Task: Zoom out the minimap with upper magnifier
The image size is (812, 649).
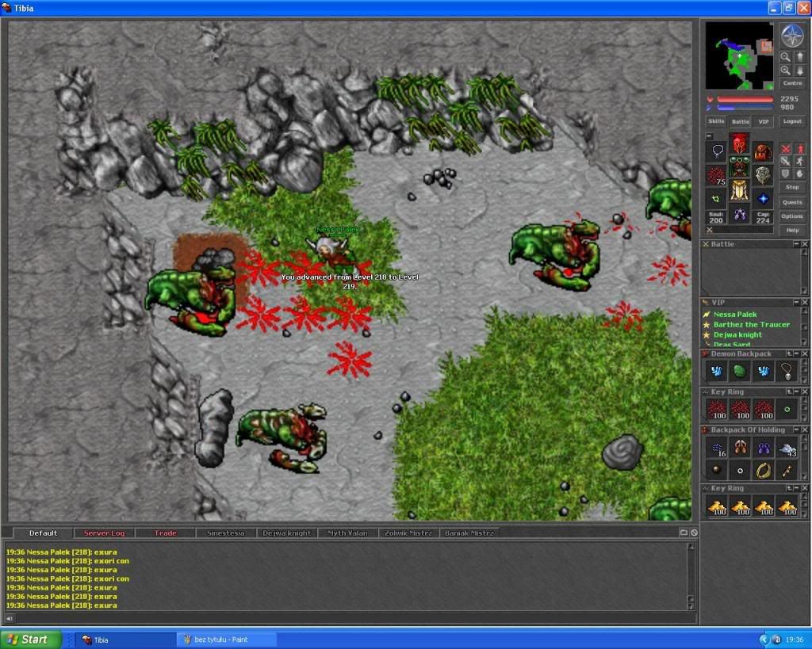Action: pos(786,57)
